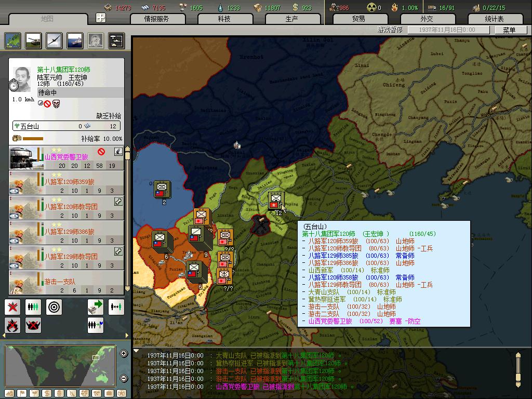Zoom out on the minimap
Image resolution: width=532 pixels, height=399 pixels.
(124, 378)
